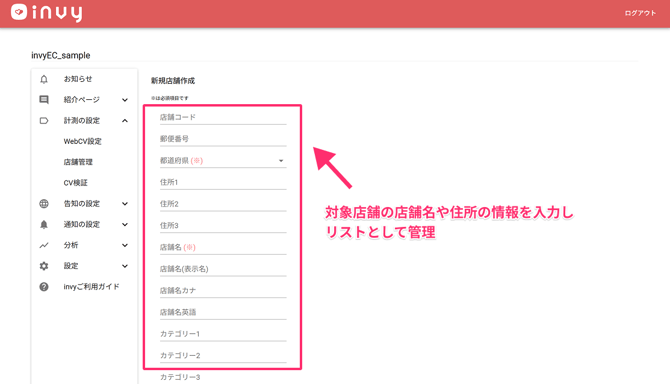670x384 pixels.
Task: Click the 店舗コード input field
Action: pos(223,117)
